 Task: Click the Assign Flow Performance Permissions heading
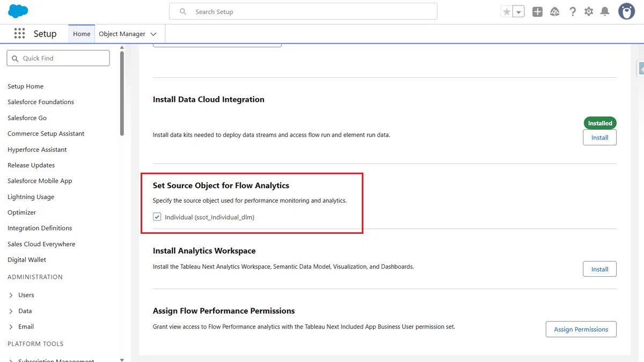pyautogui.click(x=224, y=311)
